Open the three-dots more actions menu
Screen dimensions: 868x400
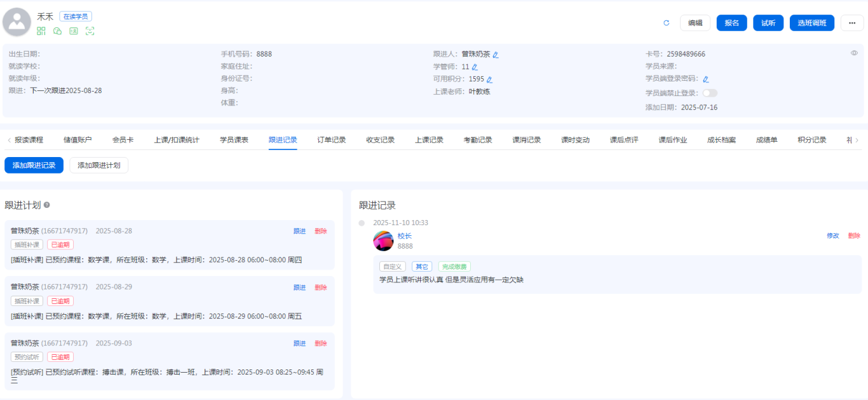pos(852,23)
